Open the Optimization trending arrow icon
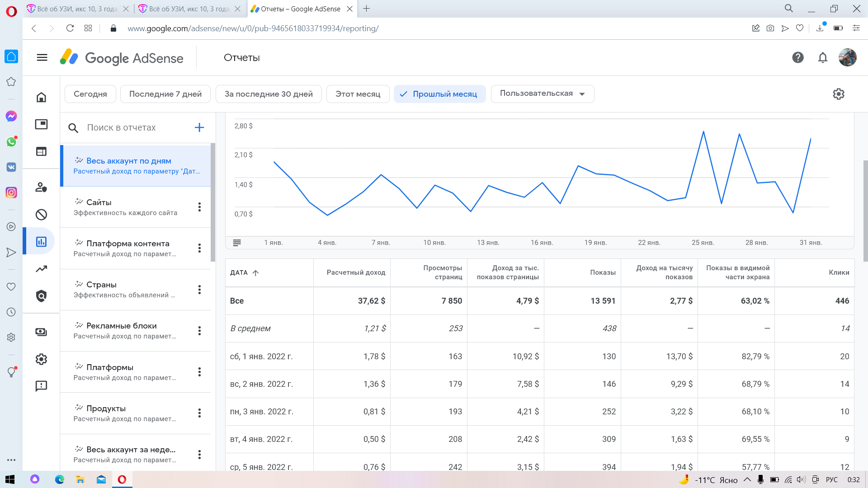 [41, 269]
